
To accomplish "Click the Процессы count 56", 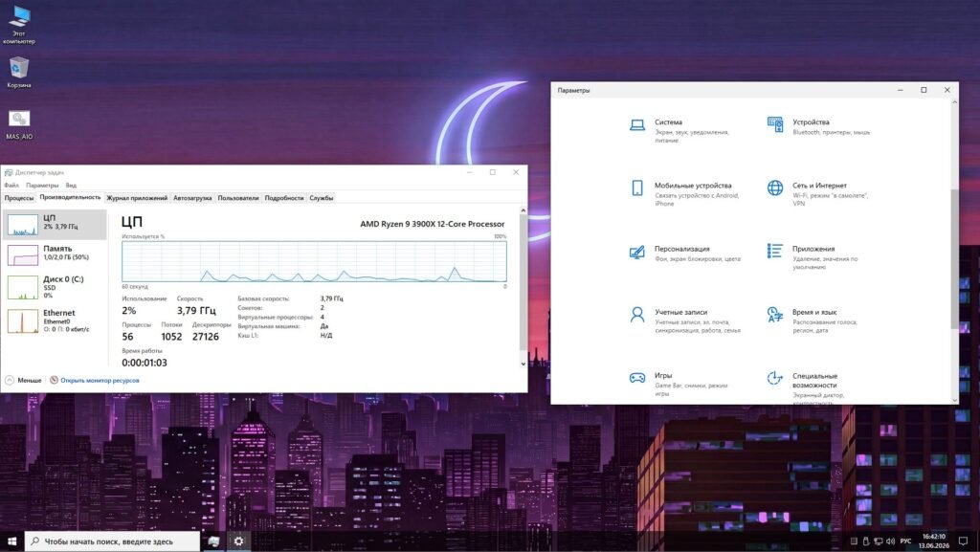I will click(127, 337).
